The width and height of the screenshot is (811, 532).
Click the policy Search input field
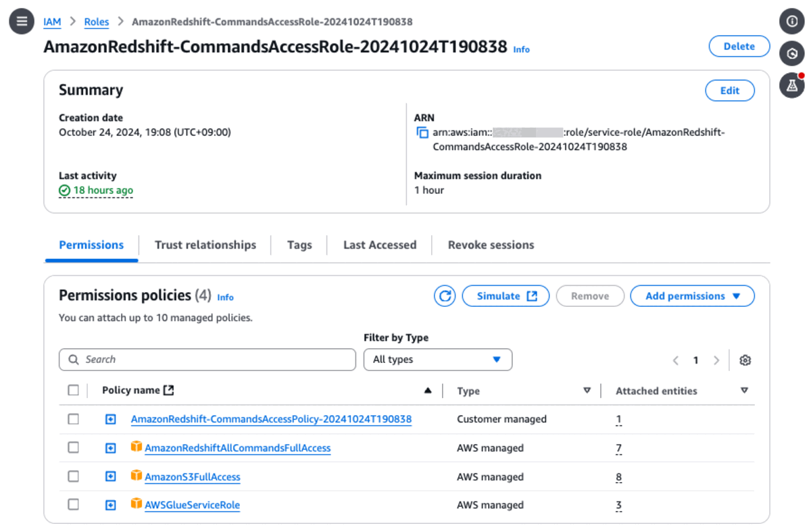click(x=207, y=360)
